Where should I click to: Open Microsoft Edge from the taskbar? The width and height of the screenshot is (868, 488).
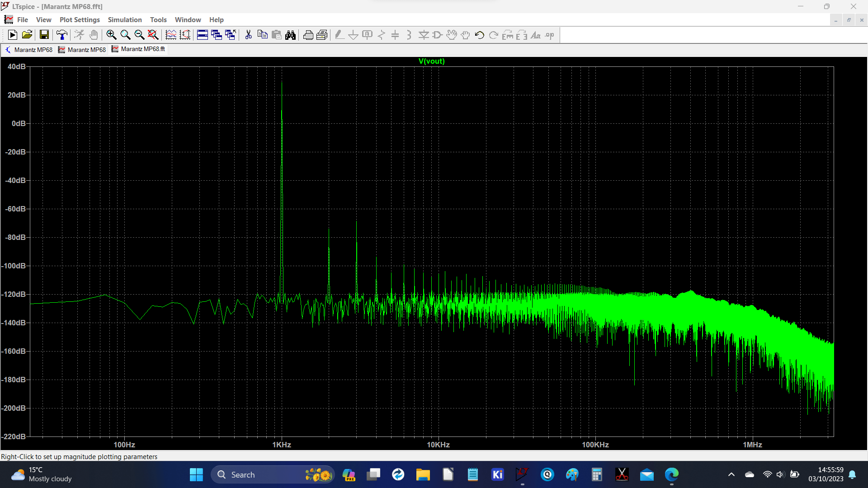[x=672, y=475]
